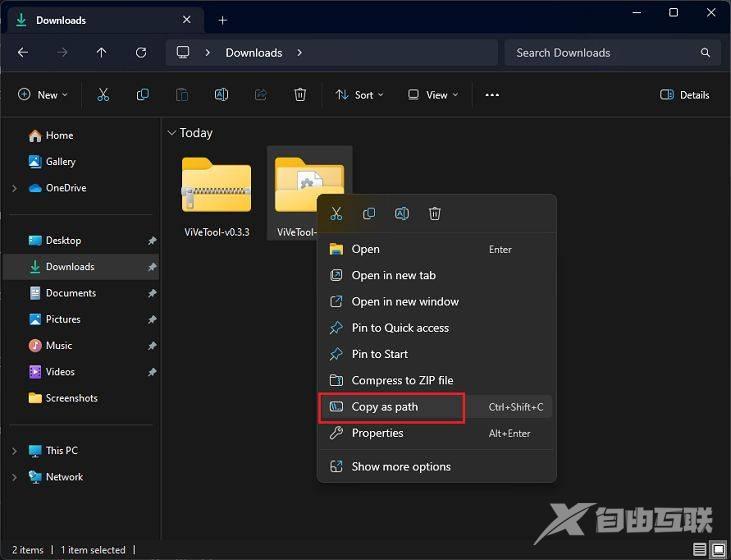Click Show more options

click(437, 467)
